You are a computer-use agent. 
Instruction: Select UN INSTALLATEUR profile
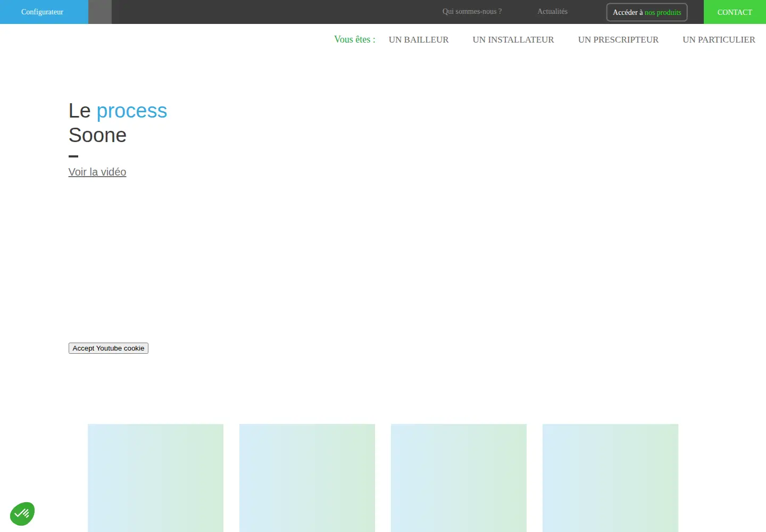click(x=513, y=39)
